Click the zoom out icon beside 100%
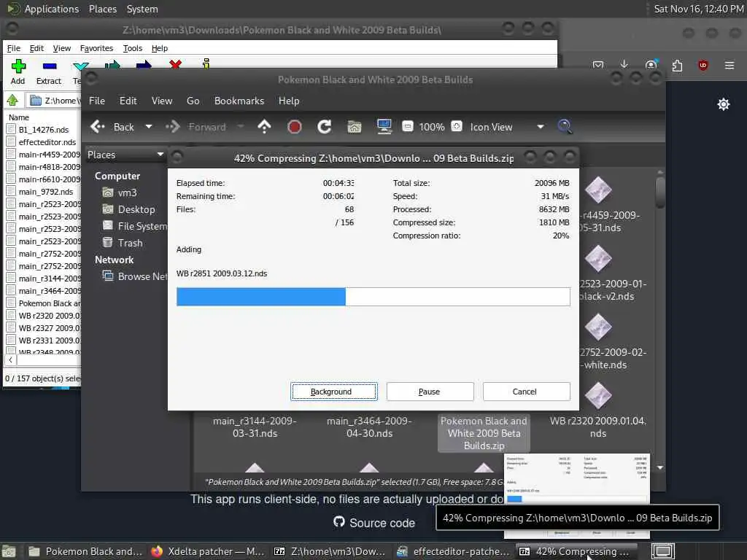The height and width of the screenshot is (560, 747). 408,126
